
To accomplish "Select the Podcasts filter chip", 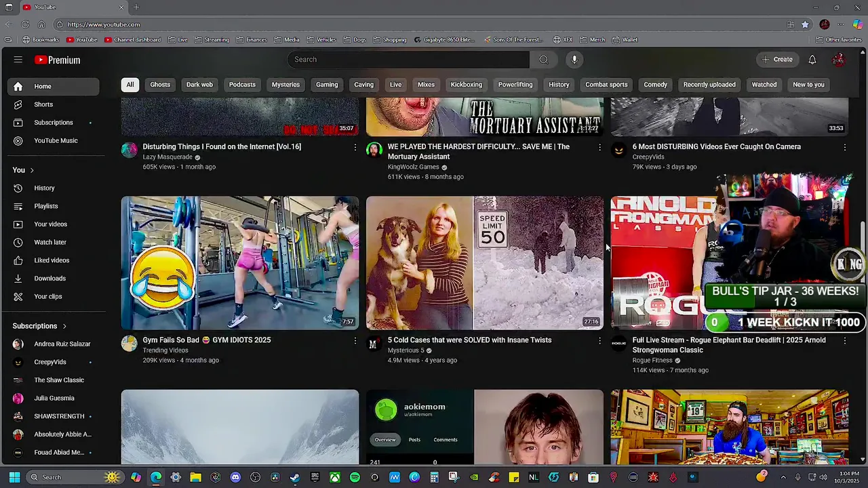I will click(x=242, y=85).
